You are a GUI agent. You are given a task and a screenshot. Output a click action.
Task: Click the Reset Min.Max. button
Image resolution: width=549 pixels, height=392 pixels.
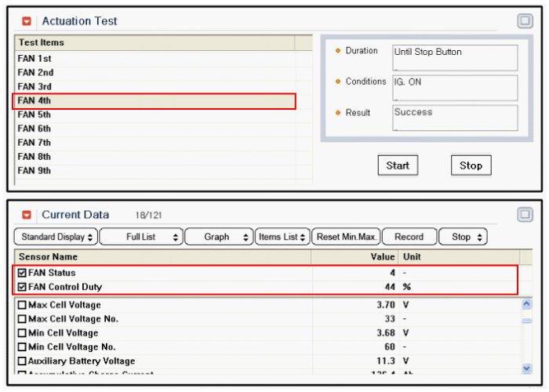coord(346,237)
